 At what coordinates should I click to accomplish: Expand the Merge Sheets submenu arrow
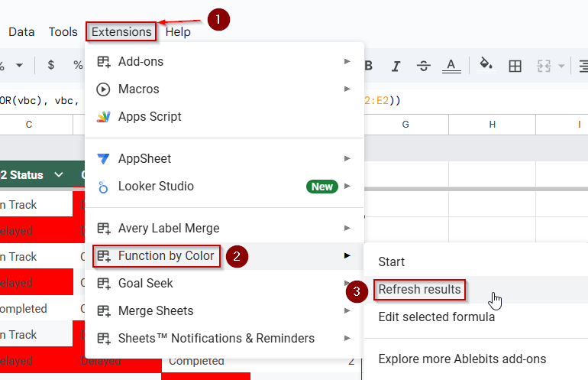[347, 310]
